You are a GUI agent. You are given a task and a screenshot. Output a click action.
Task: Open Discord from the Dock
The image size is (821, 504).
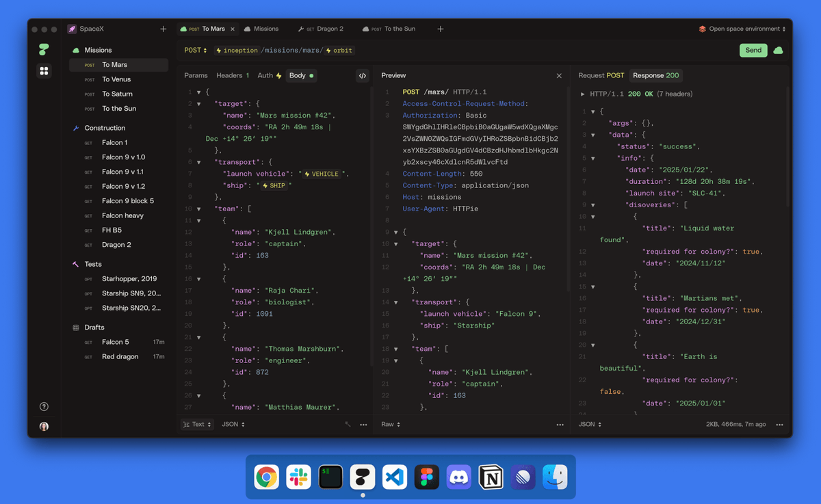point(458,477)
